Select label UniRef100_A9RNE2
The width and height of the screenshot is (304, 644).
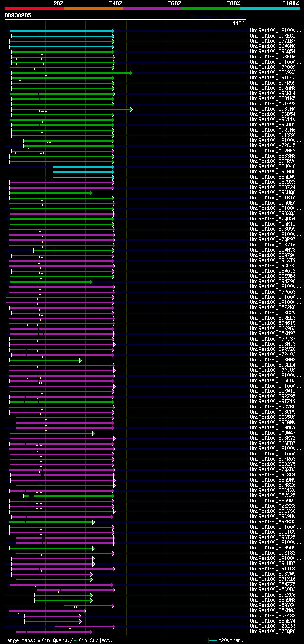[273, 151]
